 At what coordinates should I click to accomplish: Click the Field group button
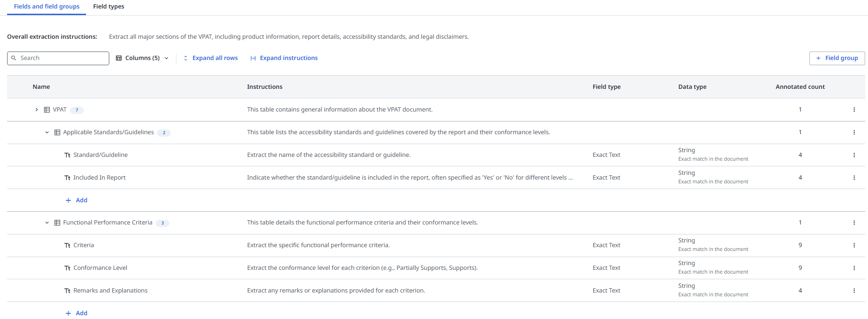[x=836, y=58]
